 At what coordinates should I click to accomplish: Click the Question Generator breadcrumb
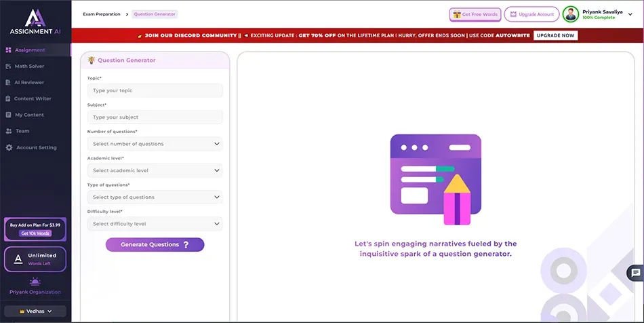click(155, 14)
